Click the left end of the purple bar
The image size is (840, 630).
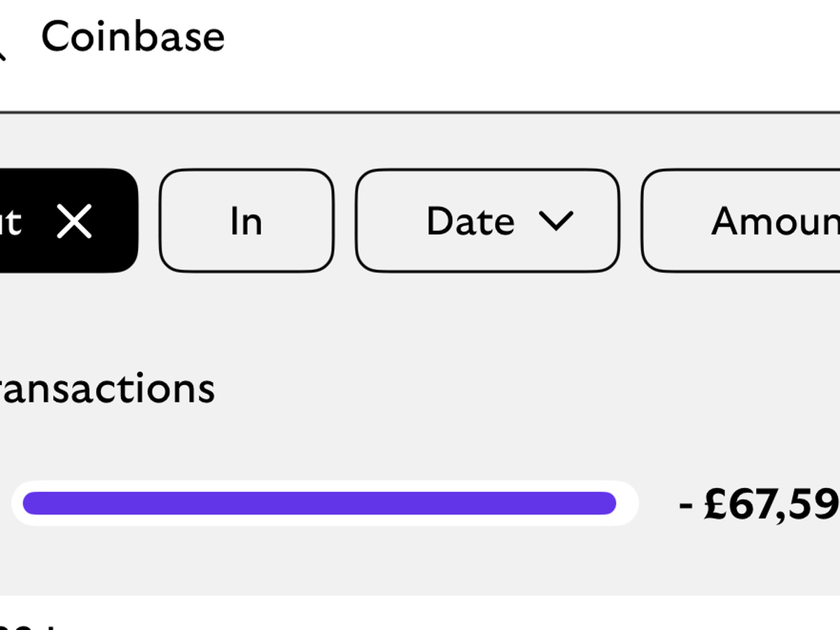(31, 503)
